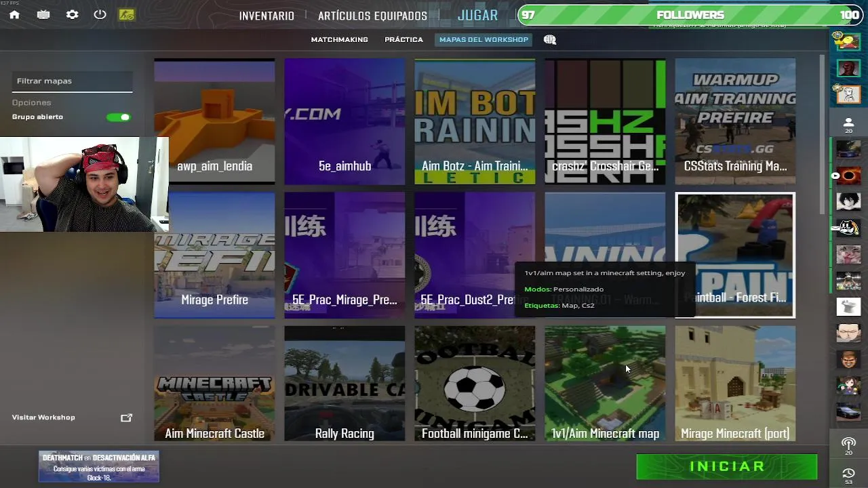
Task: Select the white sketch avatar with badge
Action: pyautogui.click(x=848, y=94)
